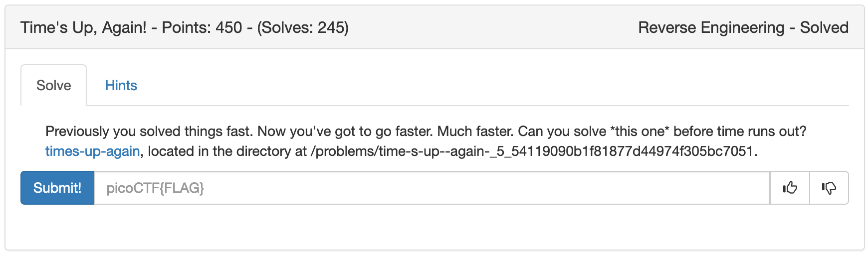Click the thumbs down rating icon
Image resolution: width=868 pixels, height=253 pixels.
829,188
